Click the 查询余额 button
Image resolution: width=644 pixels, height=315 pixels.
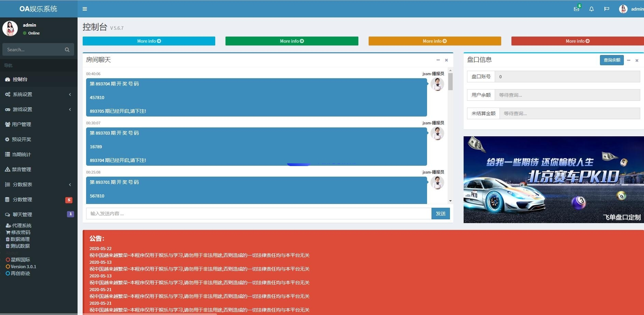(x=612, y=60)
